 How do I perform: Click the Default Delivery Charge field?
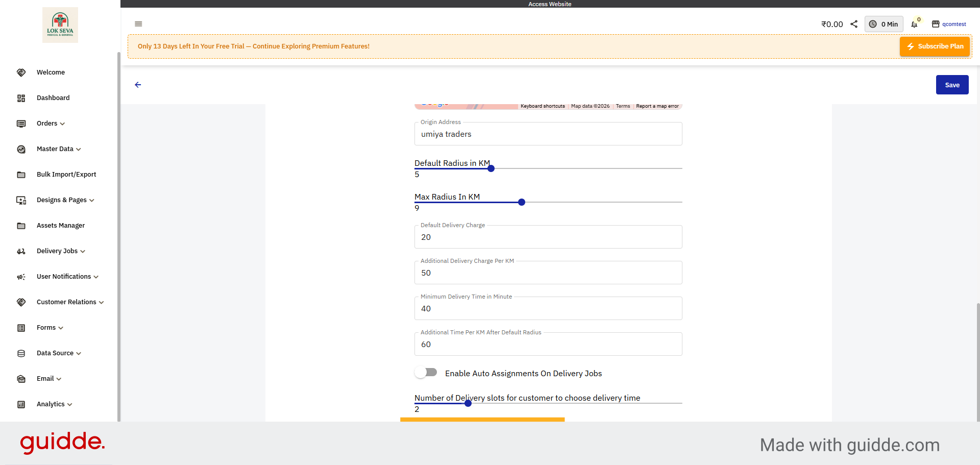(548, 237)
